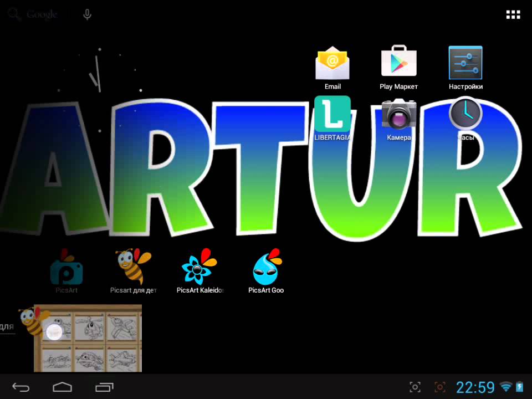Click the Email label text
This screenshot has height=399, width=532.
(x=332, y=86)
